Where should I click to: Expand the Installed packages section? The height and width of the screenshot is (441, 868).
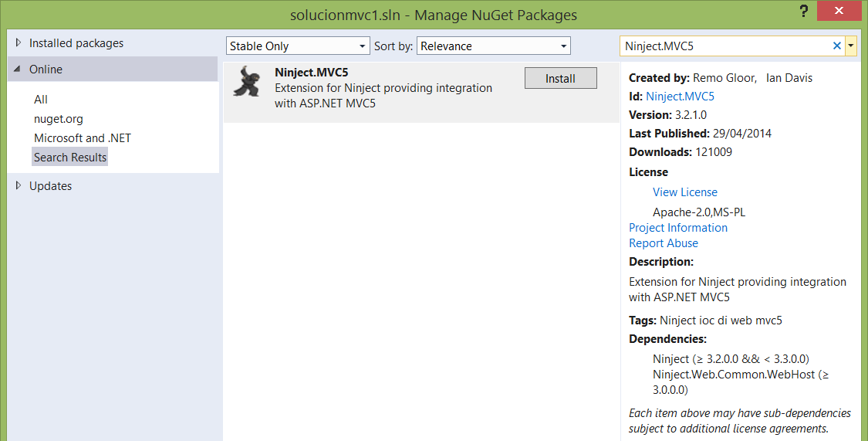click(19, 42)
